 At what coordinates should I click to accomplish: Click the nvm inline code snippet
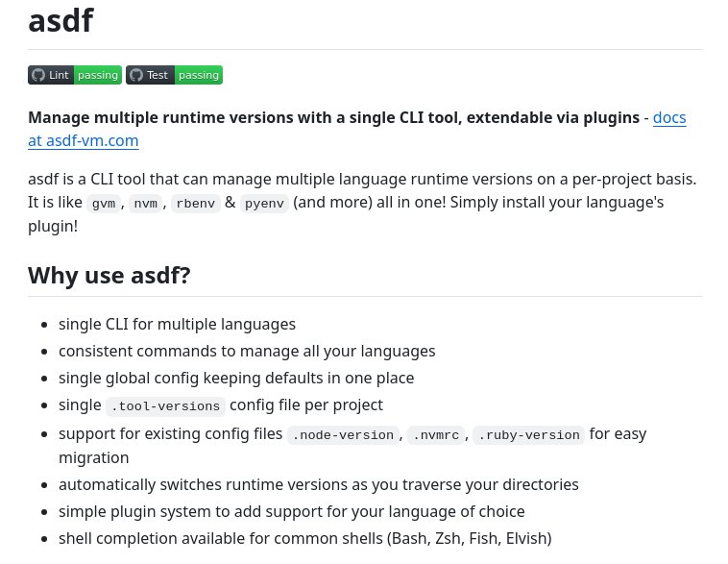click(x=145, y=204)
